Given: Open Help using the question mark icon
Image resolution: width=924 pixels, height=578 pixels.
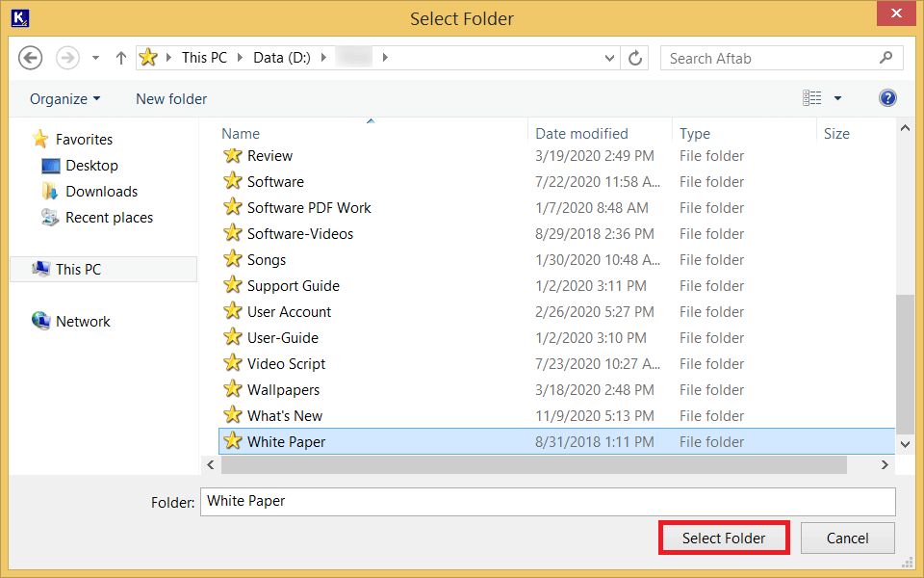Looking at the screenshot, I should click(886, 97).
